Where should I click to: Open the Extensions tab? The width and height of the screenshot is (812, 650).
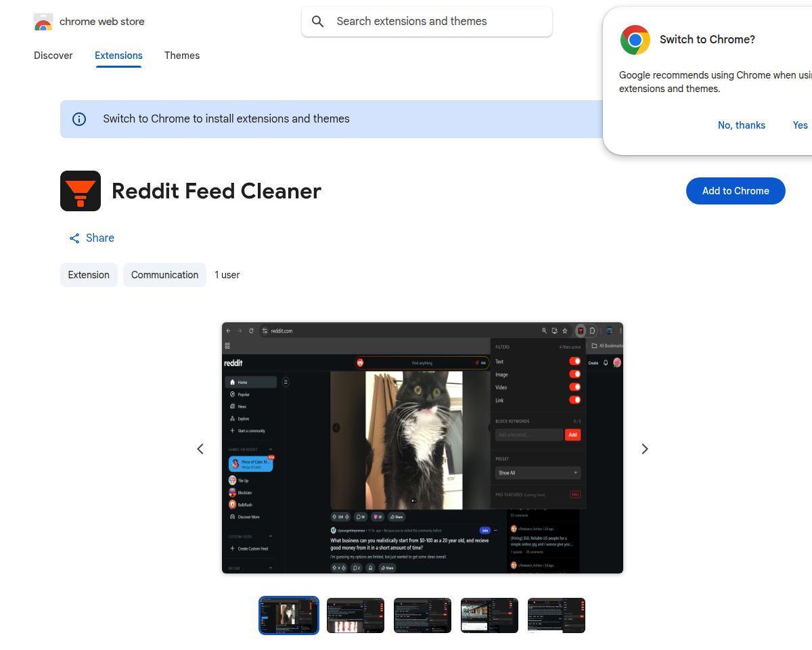click(x=118, y=56)
